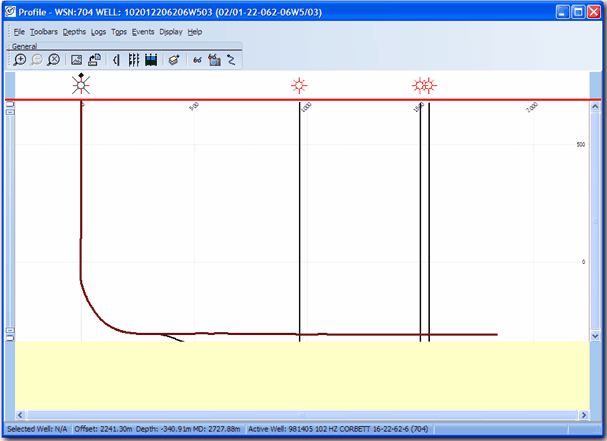Click the blue filled logs icon
The image size is (607, 441).
point(150,60)
